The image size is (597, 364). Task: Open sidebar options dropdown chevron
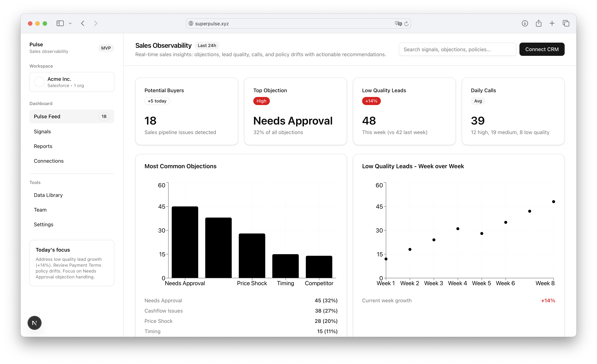coord(70,24)
